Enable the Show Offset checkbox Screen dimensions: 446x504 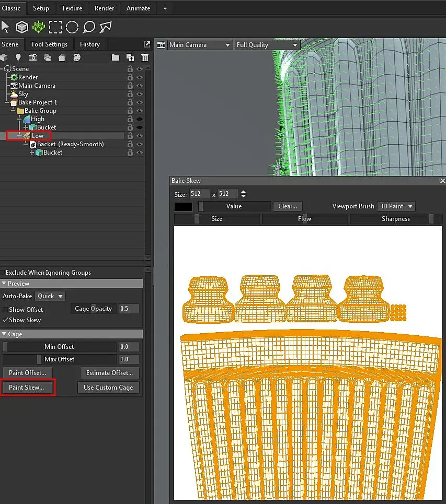[x=6, y=310]
